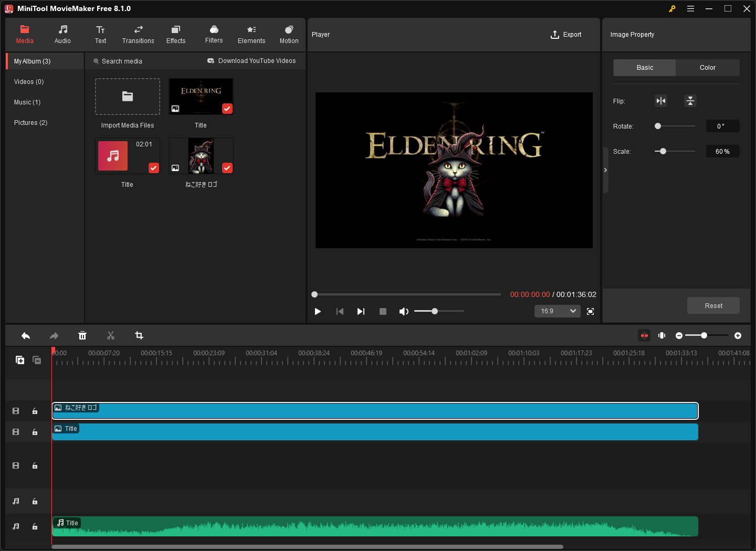This screenshot has height=551, width=756.
Task: Select the Media tab
Action: click(25, 35)
